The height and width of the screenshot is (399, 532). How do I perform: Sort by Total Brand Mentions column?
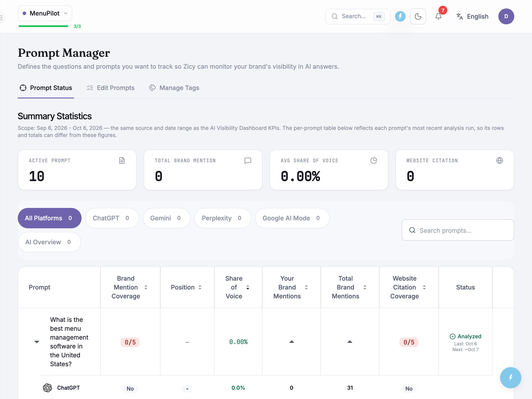coord(365,287)
